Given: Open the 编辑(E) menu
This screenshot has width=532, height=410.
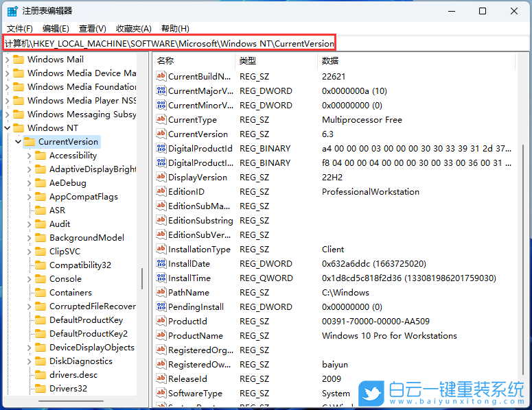Looking at the screenshot, I should pos(56,29).
